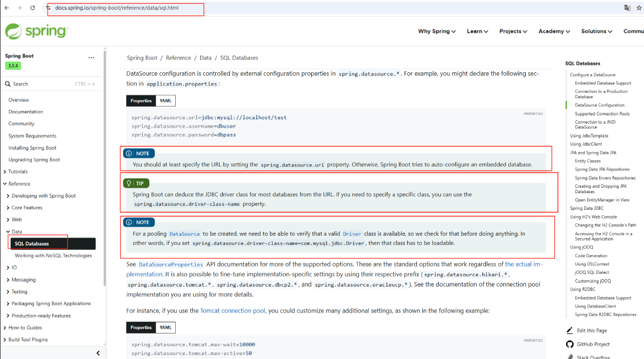Open the Documentation sidebar link
Screen dimensions: 644x359
pos(25,112)
